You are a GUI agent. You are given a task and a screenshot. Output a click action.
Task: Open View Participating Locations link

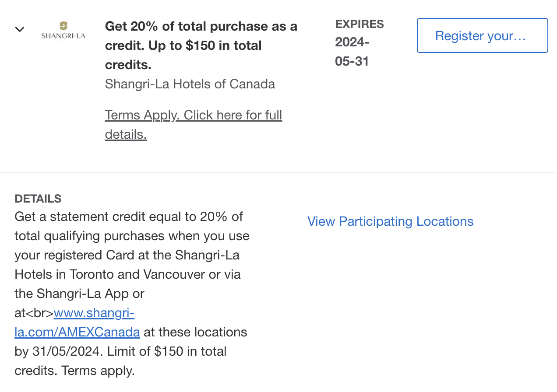tap(390, 221)
